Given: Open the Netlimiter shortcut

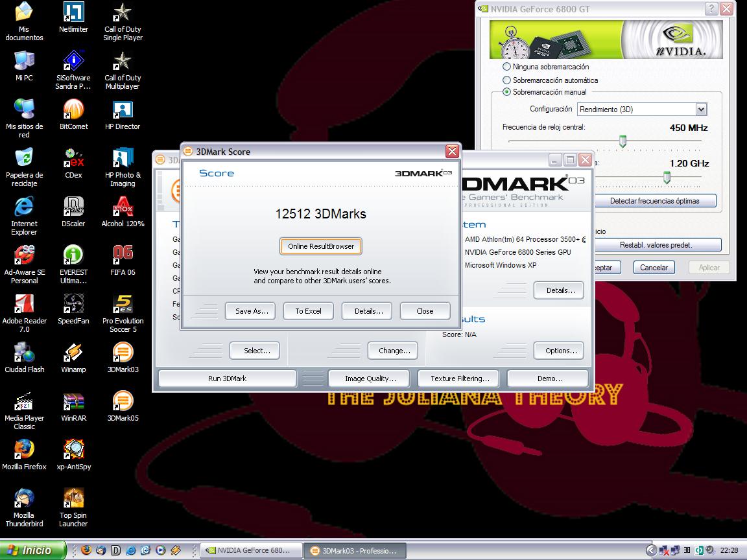Looking at the screenshot, I should [x=73, y=17].
